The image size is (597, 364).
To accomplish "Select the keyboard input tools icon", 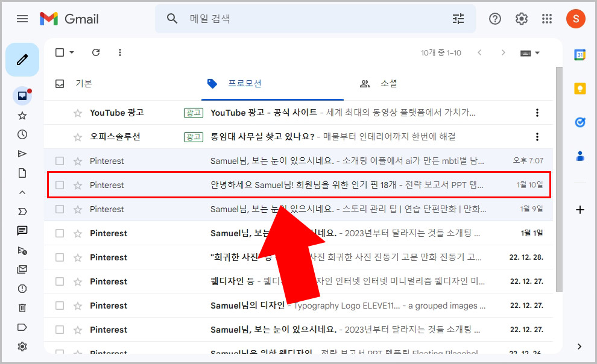I will tap(525, 53).
